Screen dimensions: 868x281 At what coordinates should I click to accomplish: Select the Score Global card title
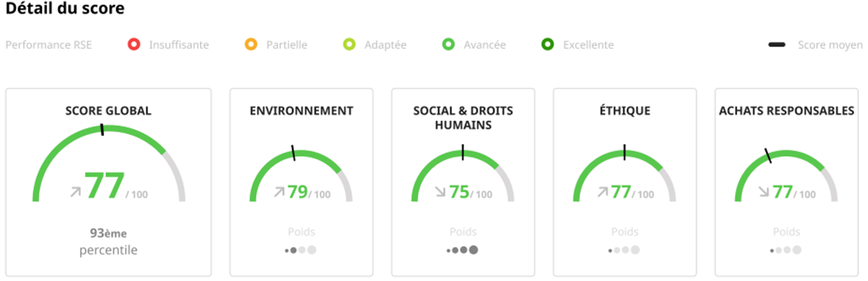click(x=108, y=111)
